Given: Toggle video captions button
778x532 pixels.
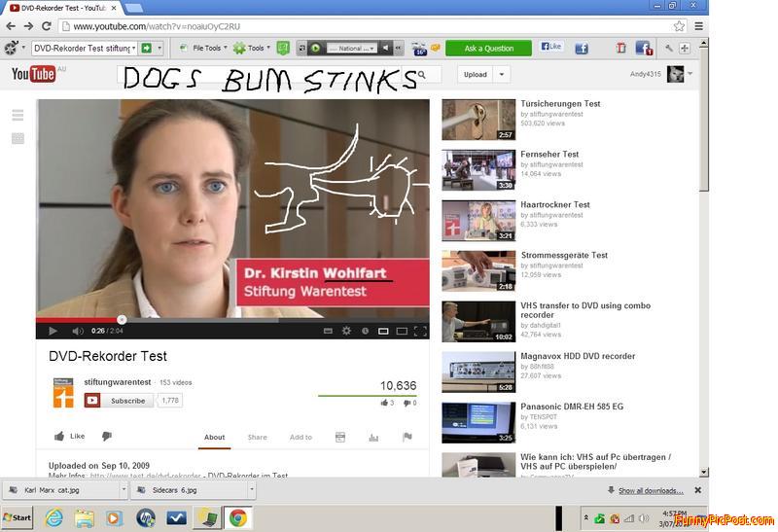Looking at the screenshot, I should pos(328,331).
